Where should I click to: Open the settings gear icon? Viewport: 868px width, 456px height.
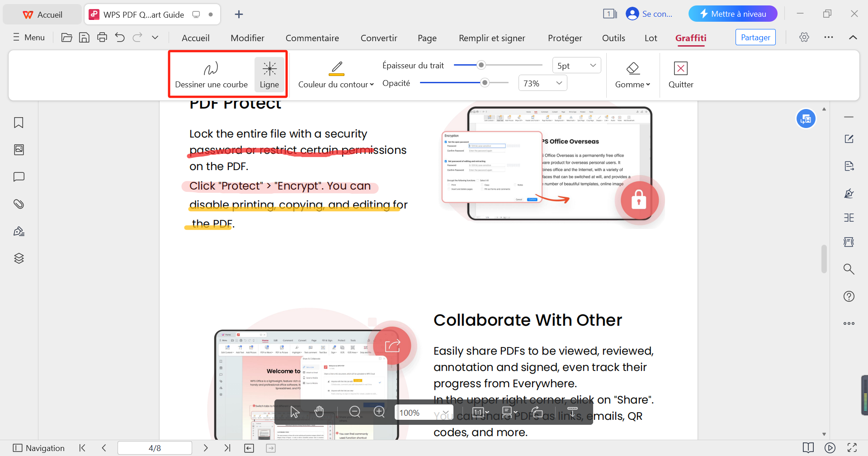(804, 37)
